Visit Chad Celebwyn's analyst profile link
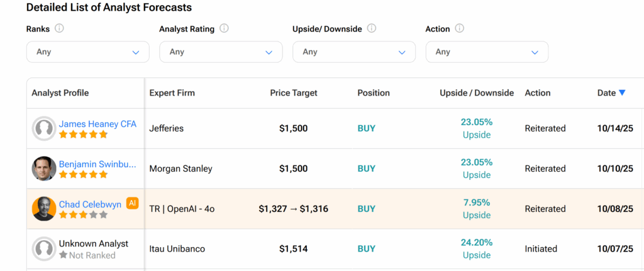Screen dimensions: 644x271 point(90,204)
